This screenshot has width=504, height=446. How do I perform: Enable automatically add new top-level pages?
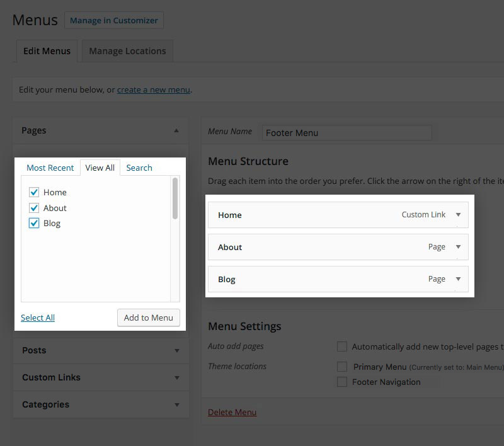click(x=342, y=346)
